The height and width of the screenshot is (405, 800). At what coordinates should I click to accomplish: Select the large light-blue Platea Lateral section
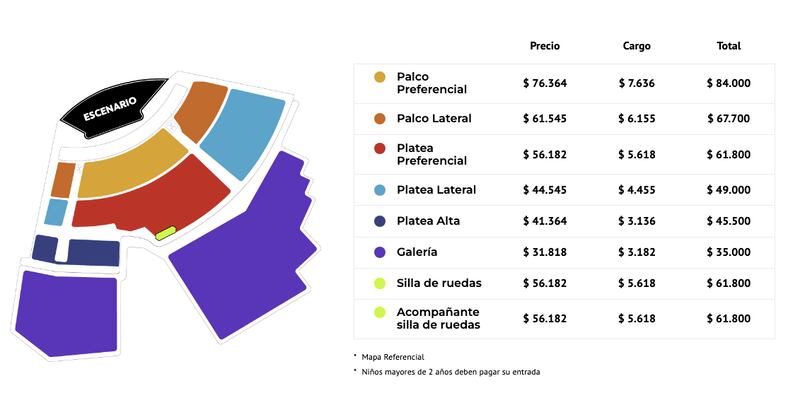pos(242,134)
